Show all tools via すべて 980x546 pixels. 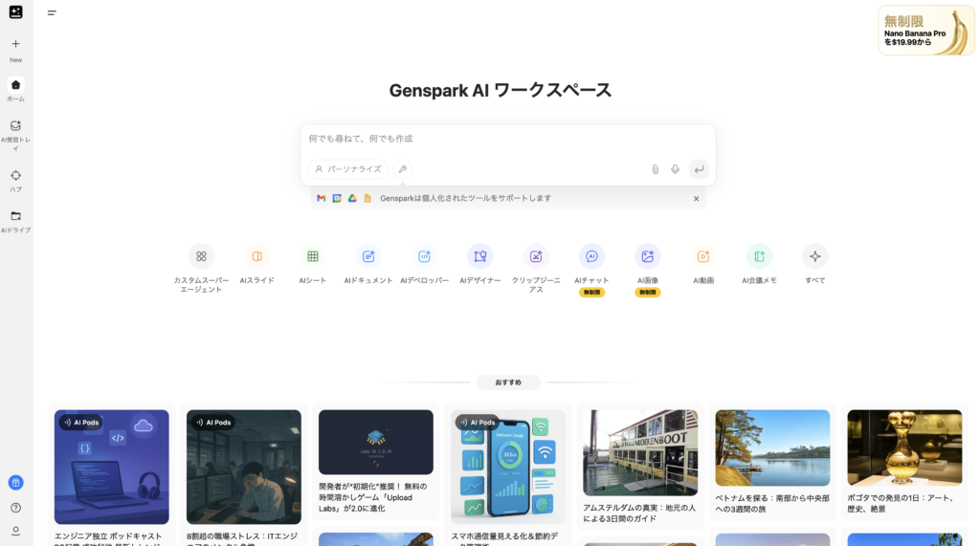click(814, 256)
